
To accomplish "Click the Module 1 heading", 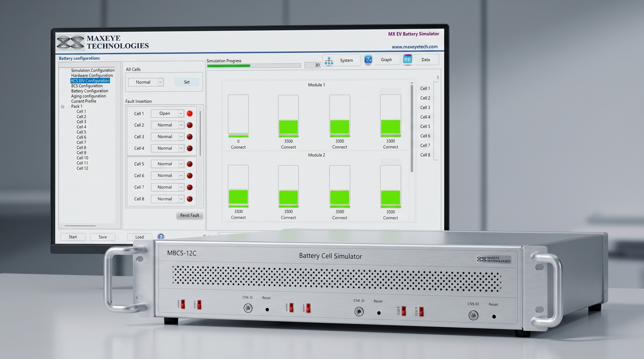I will pyautogui.click(x=316, y=85).
